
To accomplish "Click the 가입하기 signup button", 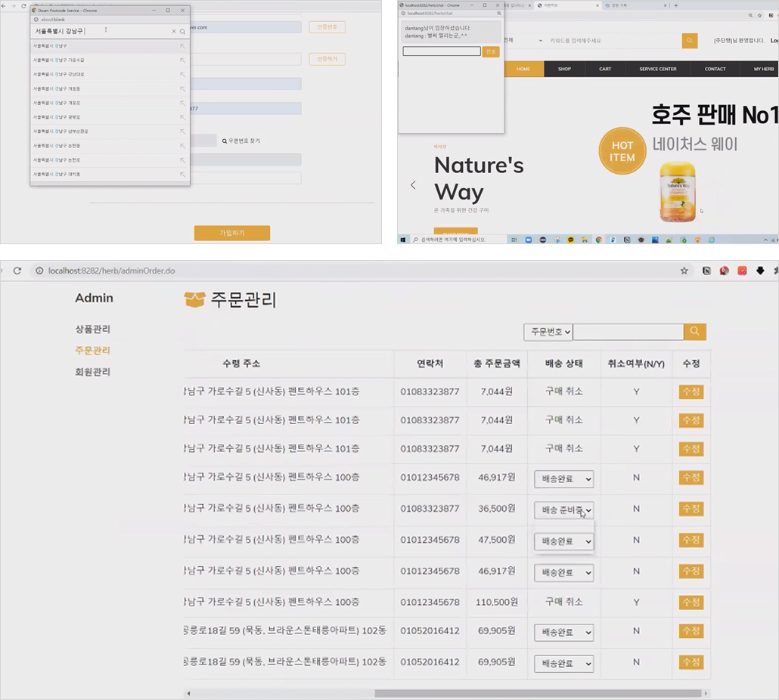I will [x=232, y=233].
